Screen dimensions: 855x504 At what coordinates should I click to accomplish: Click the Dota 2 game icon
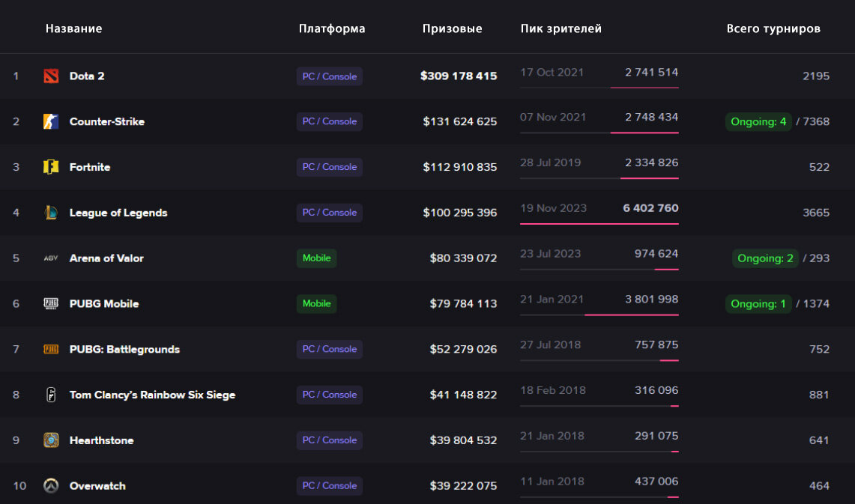point(51,76)
